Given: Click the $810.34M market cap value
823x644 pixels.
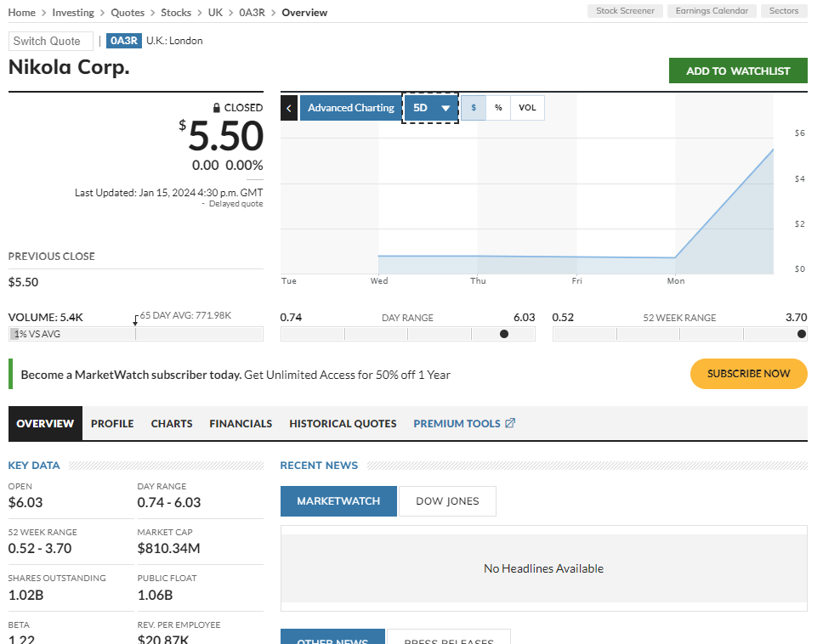Looking at the screenshot, I should point(168,549).
